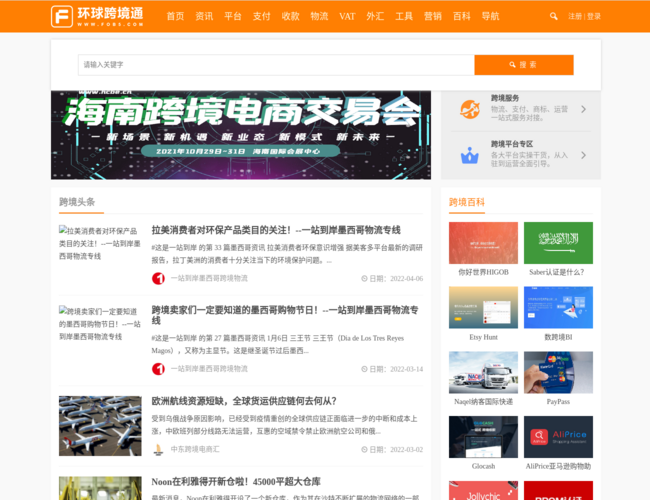Click the AliPrice亚马逊购物助 caption
The width and height of the screenshot is (650, 500).
tap(558, 466)
